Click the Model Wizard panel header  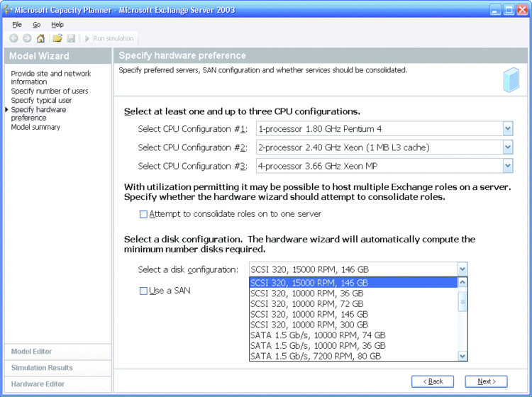click(58, 56)
